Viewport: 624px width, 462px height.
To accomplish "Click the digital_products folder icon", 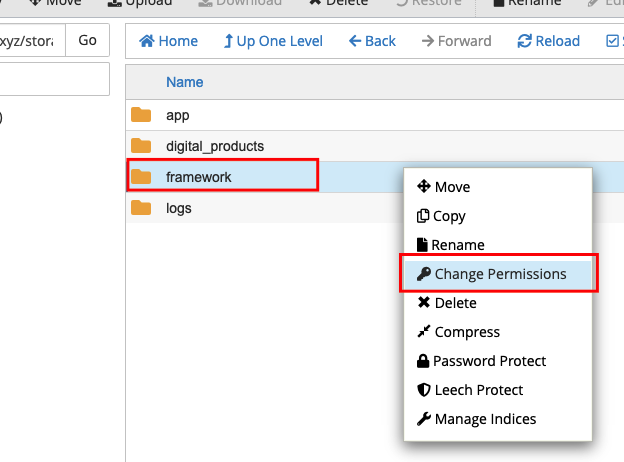I will pyautogui.click(x=141, y=146).
